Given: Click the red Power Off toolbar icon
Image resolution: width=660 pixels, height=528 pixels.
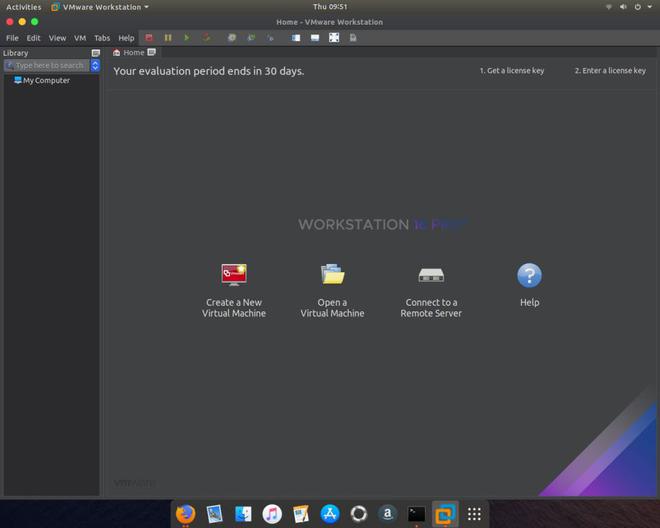Looking at the screenshot, I should (x=149, y=38).
